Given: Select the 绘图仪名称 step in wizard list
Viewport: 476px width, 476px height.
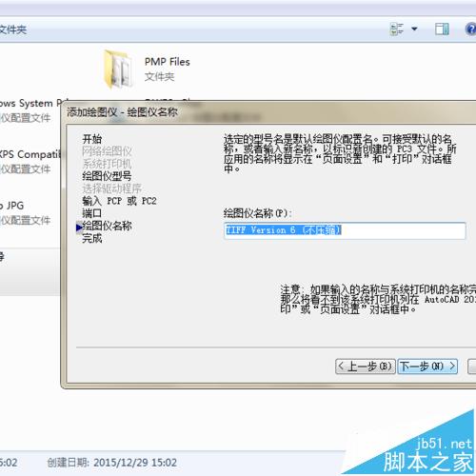Looking at the screenshot, I should click(107, 226).
